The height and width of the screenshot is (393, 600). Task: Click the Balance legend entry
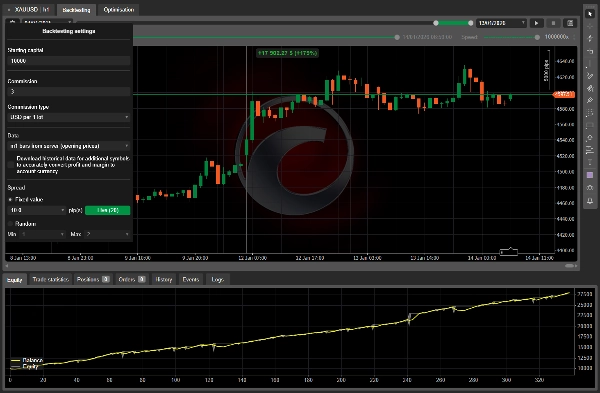click(28, 360)
